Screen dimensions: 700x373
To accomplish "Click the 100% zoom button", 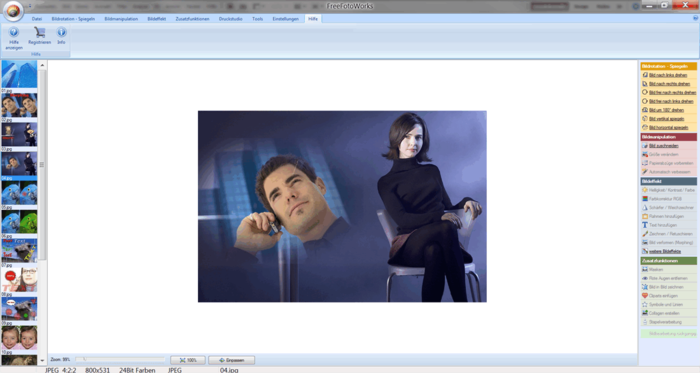I will (188, 360).
